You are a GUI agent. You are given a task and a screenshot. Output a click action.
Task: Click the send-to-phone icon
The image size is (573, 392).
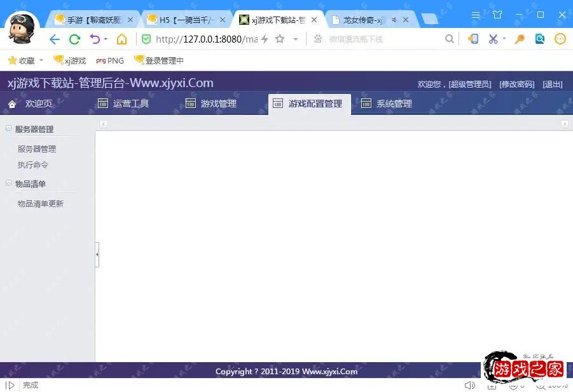tap(472, 39)
